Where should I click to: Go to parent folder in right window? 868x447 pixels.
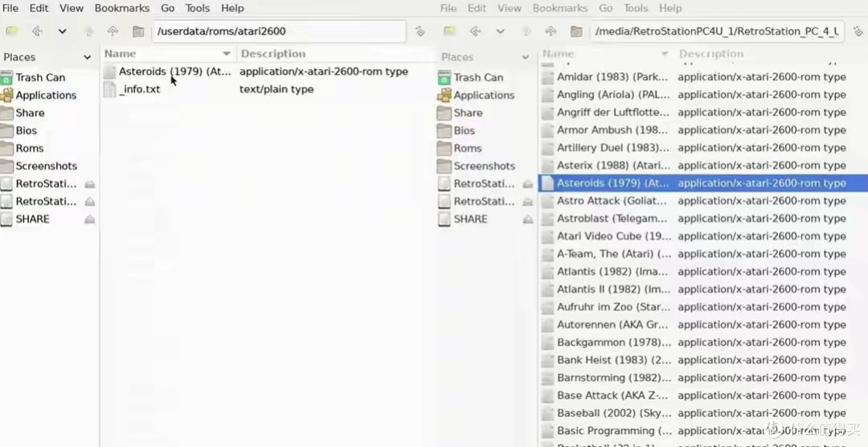tap(551, 31)
